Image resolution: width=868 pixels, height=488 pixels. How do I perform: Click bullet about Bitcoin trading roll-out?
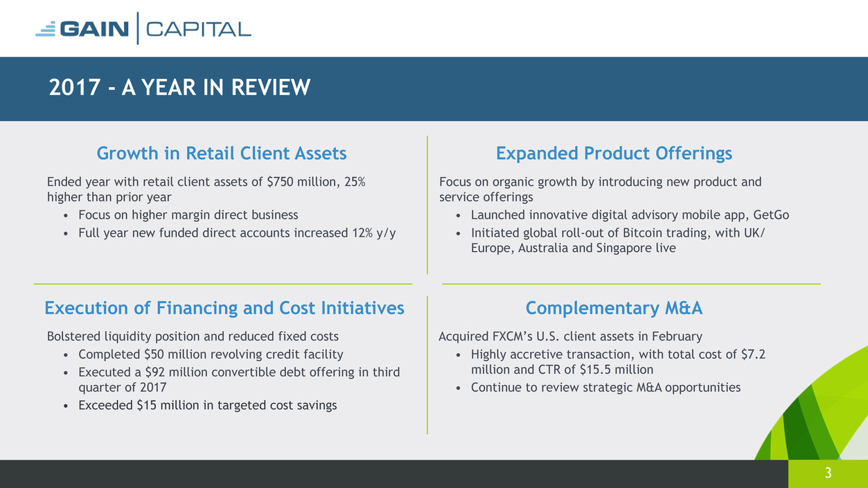[x=618, y=240]
